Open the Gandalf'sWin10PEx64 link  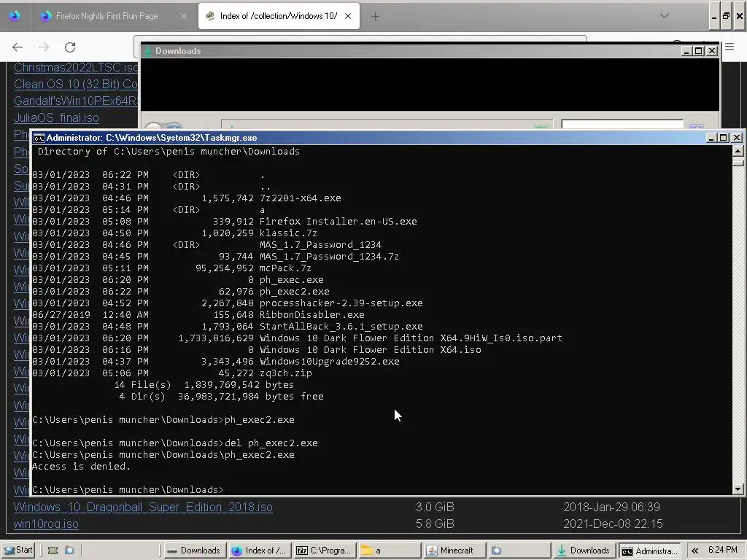click(76, 101)
